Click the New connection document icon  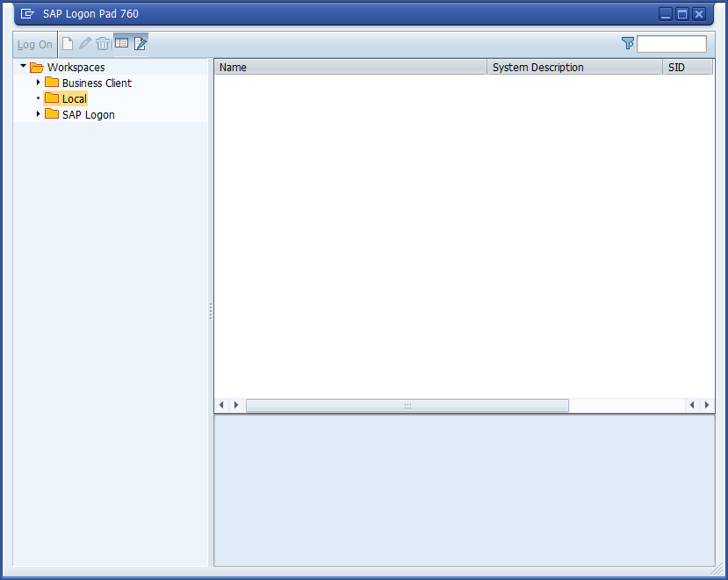point(68,44)
